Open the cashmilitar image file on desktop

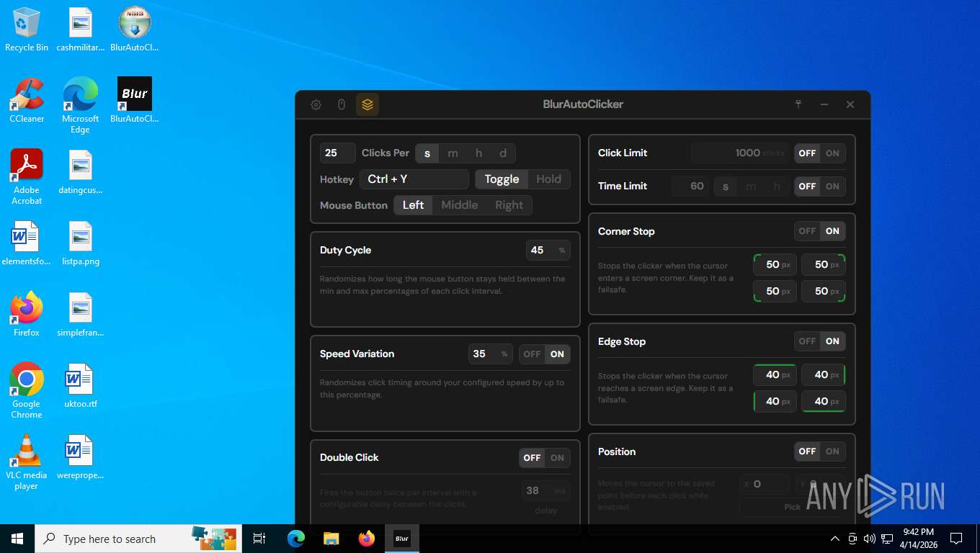tap(81, 30)
